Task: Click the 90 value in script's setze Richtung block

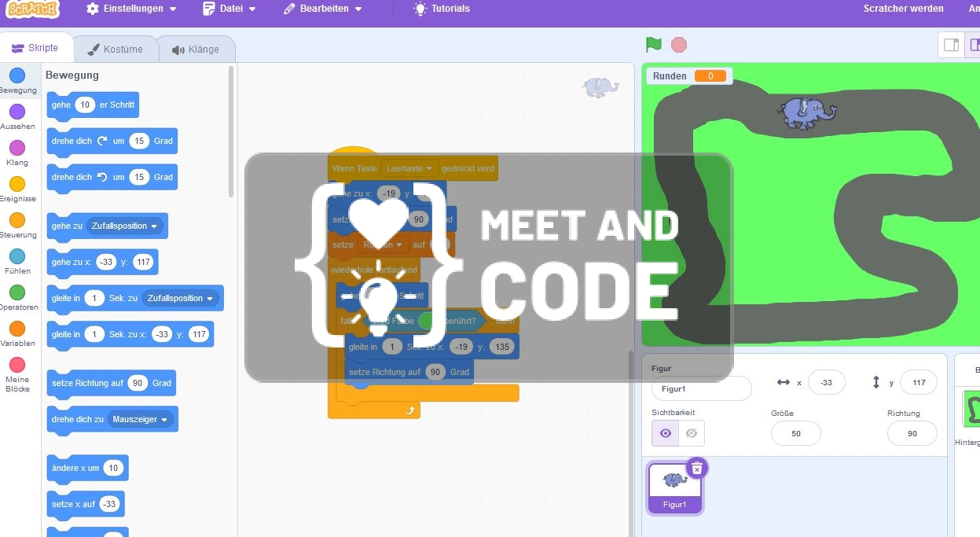Action: 436,372
